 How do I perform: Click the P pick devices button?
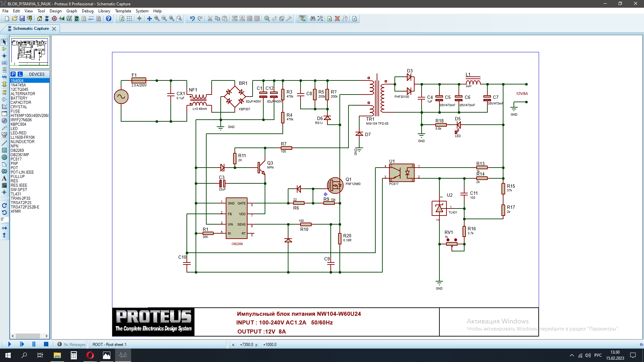pos(13,74)
